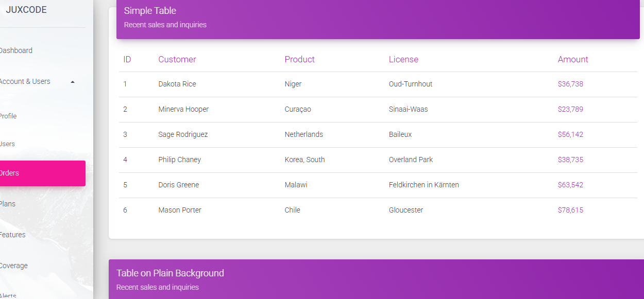Screen dimensions: 644x299
Task: Click the $78,615 amount for Mason Porter
Action: [x=570, y=210]
